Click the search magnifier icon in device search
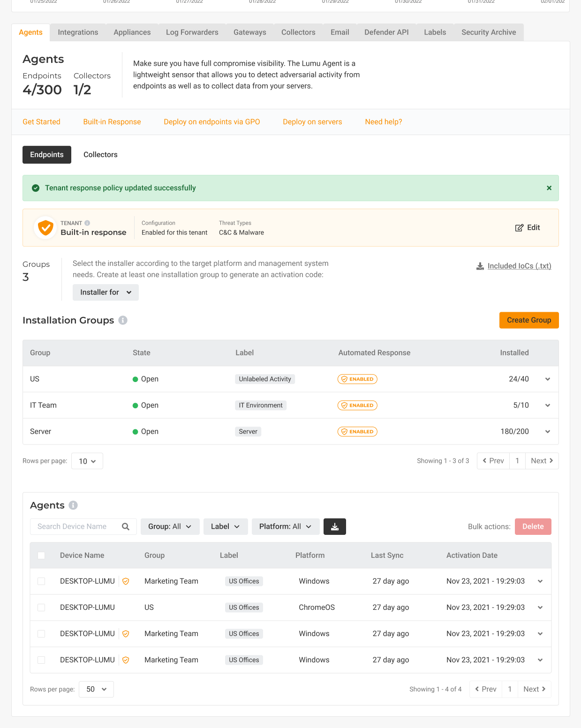 click(126, 526)
